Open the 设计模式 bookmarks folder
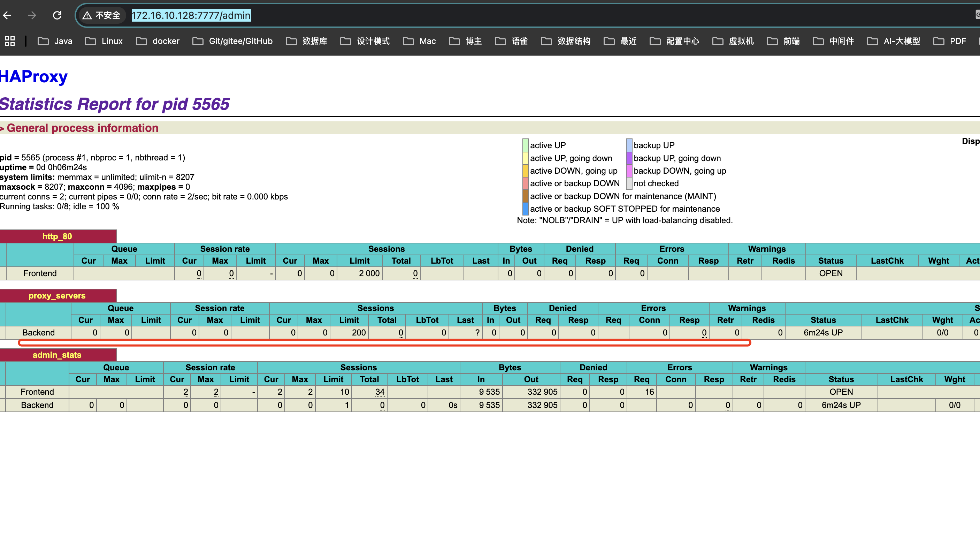Viewport: 980px width, 544px height. [x=365, y=41]
